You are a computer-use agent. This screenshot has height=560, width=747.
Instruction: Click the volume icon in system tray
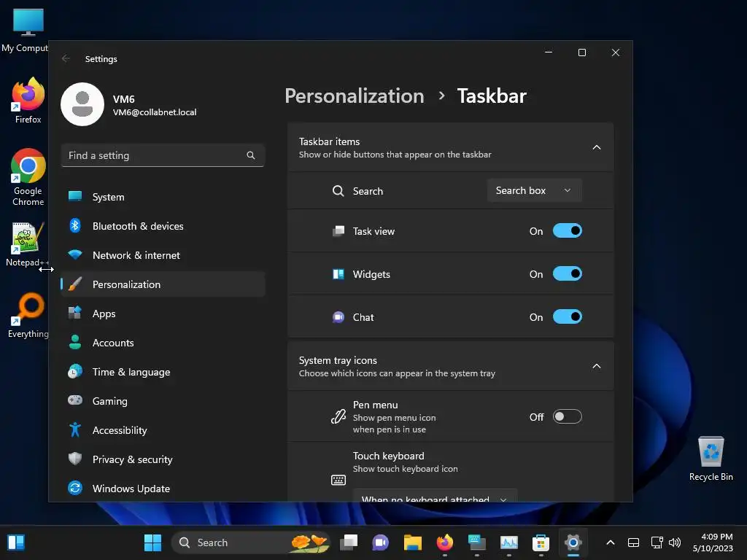(675, 542)
